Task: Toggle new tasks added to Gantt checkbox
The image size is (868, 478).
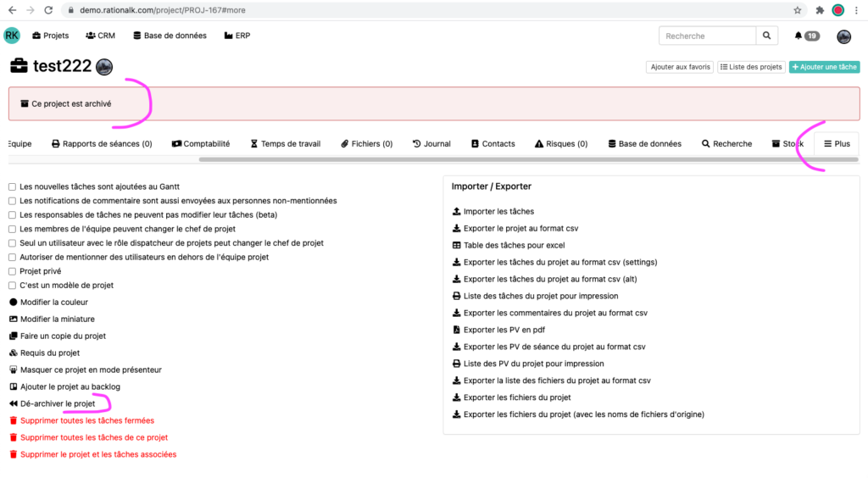Action: point(13,186)
